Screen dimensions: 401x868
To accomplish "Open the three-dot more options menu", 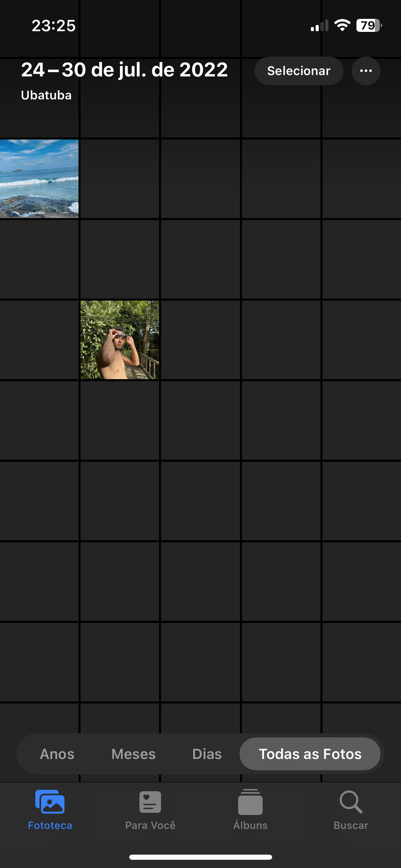I will pos(366,71).
